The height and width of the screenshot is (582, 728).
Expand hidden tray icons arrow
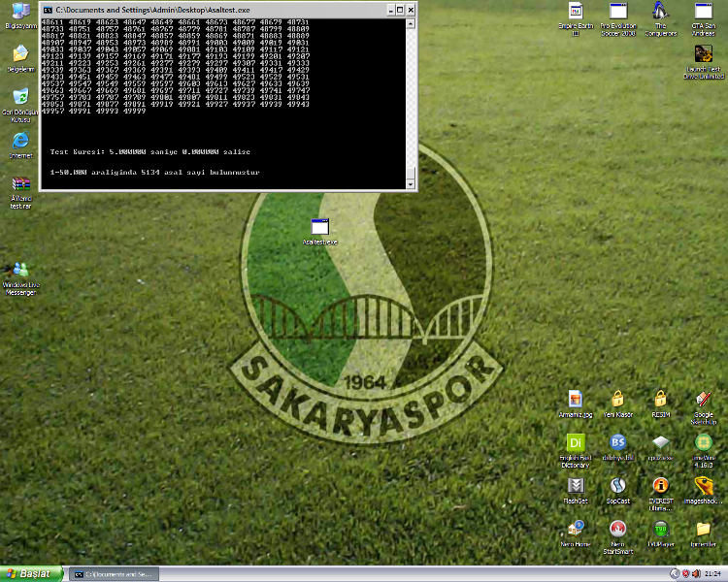click(675, 573)
